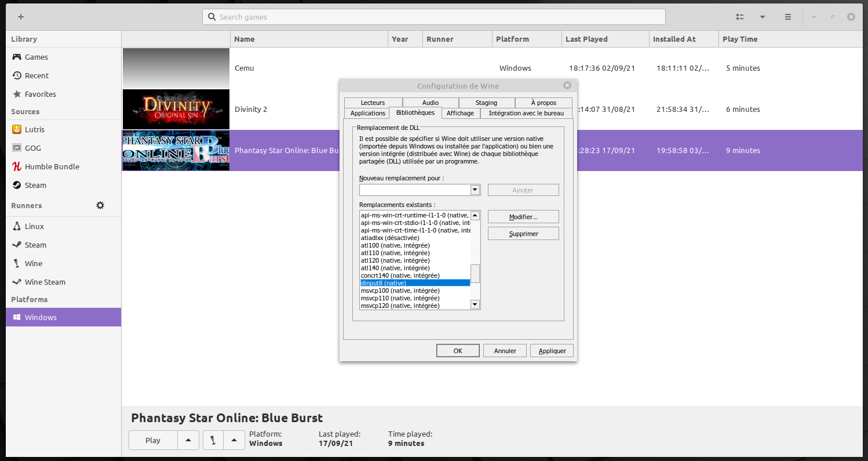Sort by Platform column header
868x461 pixels.
(x=527, y=39)
